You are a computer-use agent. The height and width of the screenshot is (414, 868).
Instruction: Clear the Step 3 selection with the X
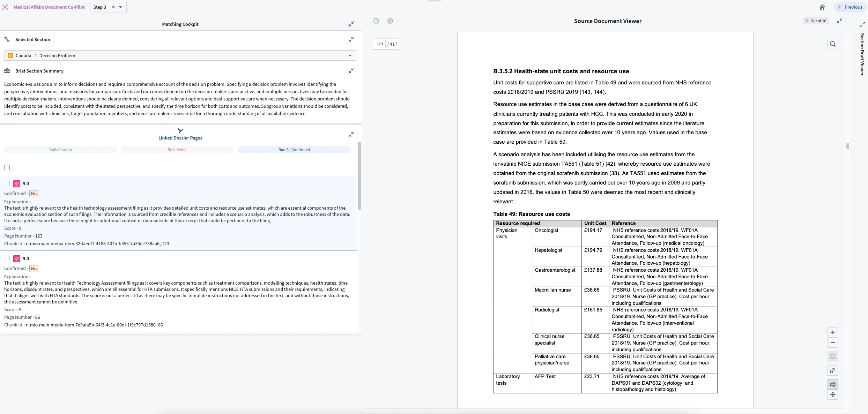(x=113, y=7)
